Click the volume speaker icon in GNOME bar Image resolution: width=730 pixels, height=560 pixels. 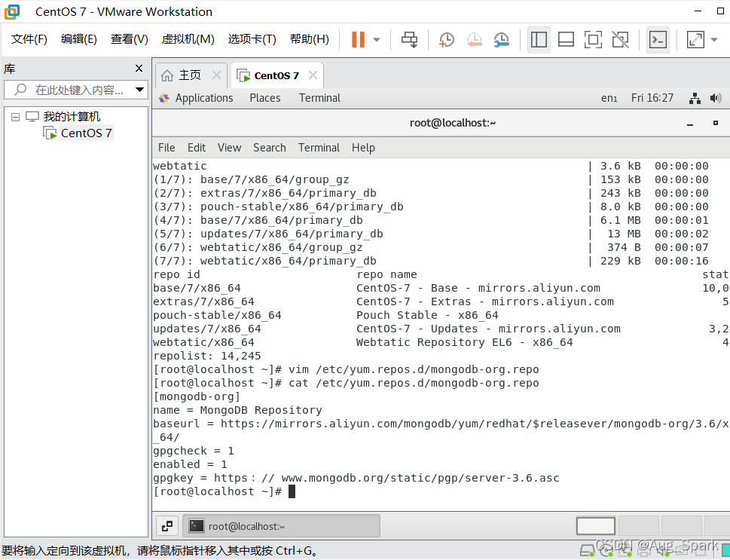click(716, 98)
